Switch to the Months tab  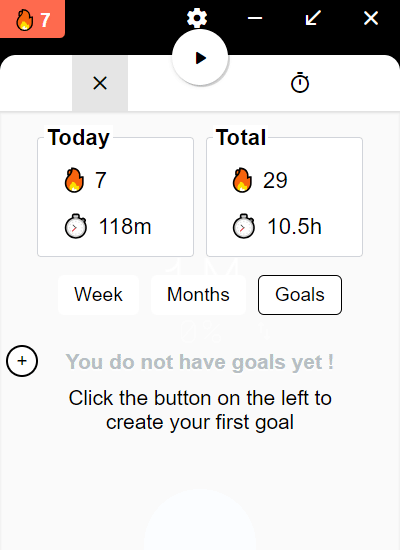coord(198,295)
